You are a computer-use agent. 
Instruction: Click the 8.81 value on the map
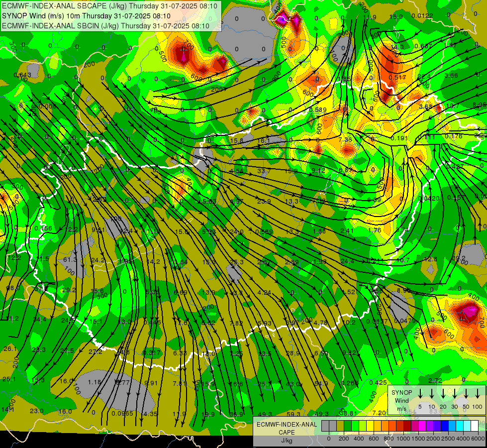[x=350, y=414]
